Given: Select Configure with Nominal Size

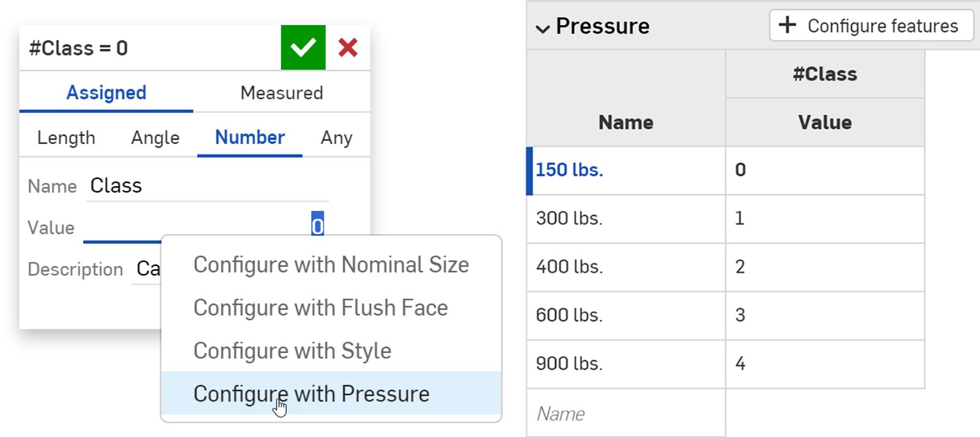Looking at the screenshot, I should 331,265.
